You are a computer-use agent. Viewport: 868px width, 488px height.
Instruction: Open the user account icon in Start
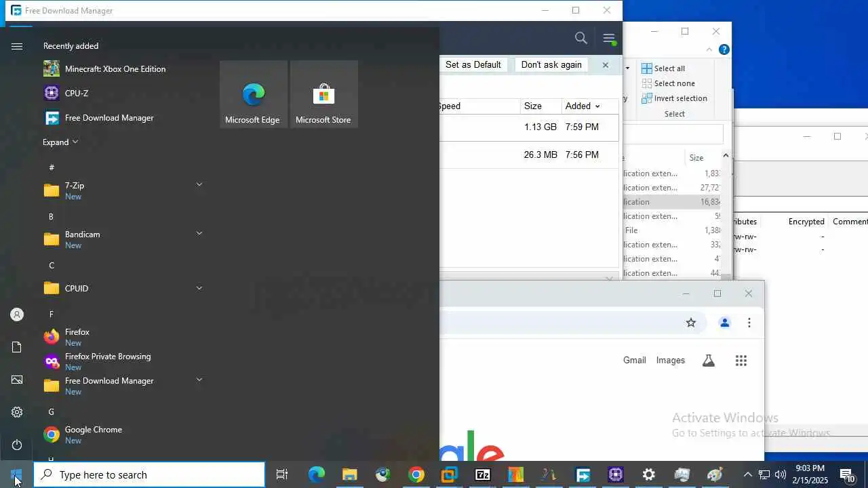[x=17, y=314]
